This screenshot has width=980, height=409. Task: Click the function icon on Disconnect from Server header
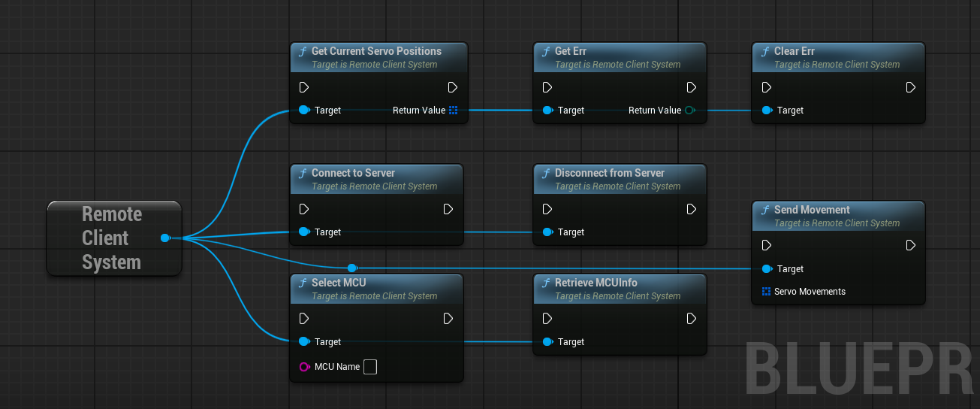546,174
